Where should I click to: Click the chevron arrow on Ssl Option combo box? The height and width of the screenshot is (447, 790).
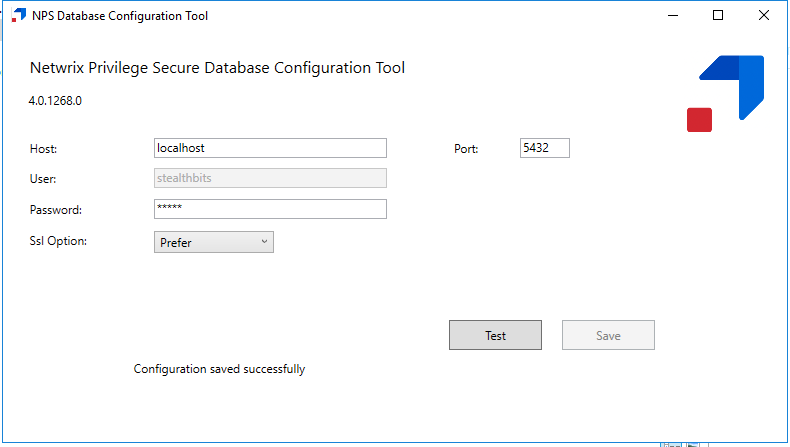click(x=264, y=242)
